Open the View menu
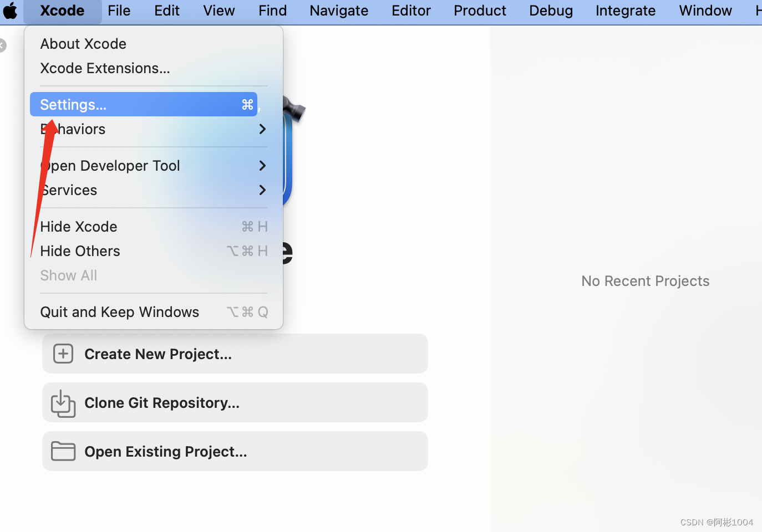Image resolution: width=762 pixels, height=532 pixels. click(x=219, y=11)
